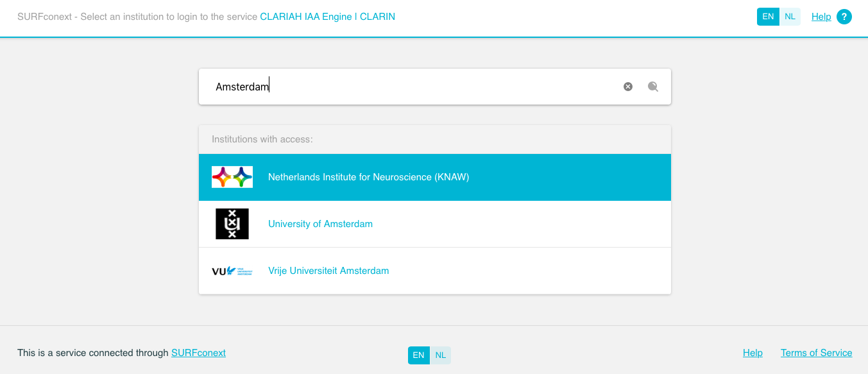Switch to NL language in header
Image resolution: width=868 pixels, height=374 pixels.
pyautogui.click(x=790, y=17)
